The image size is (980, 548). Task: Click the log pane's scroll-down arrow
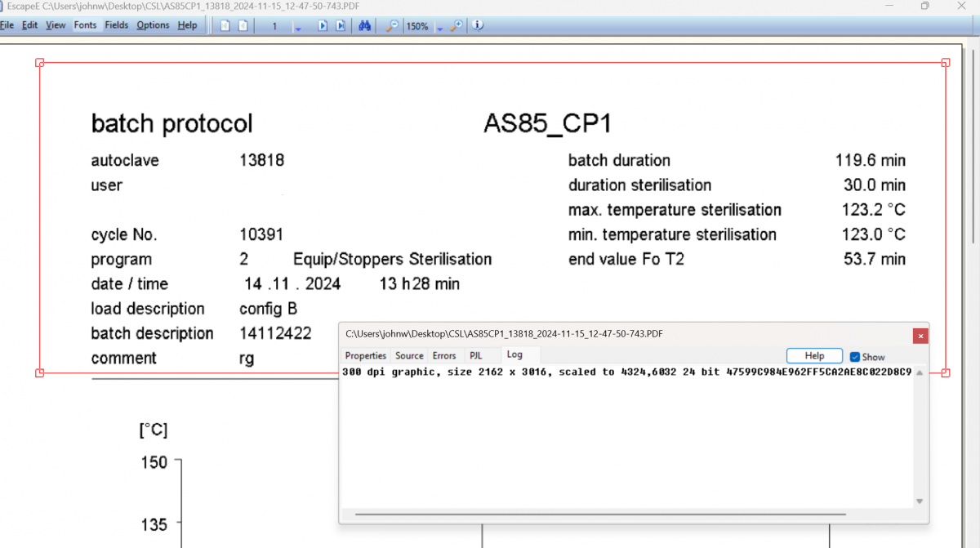tap(920, 501)
